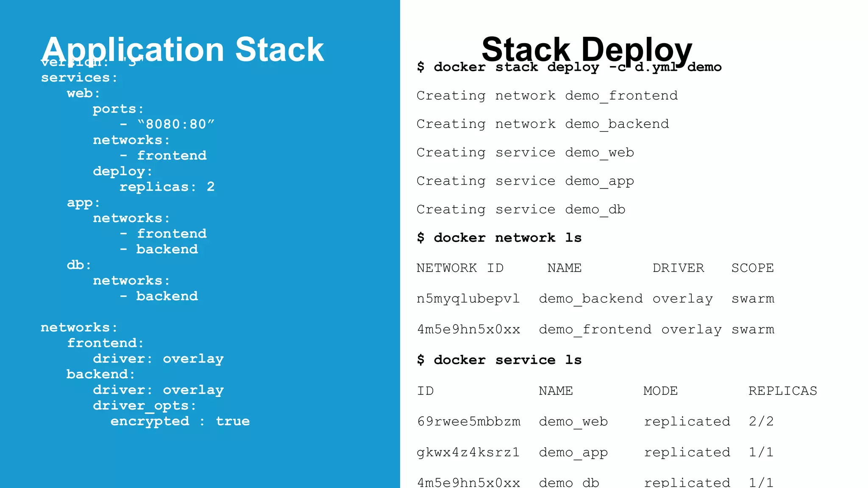Click the Stack Deploy heading
Screen dimensions: 868x488
(587, 50)
